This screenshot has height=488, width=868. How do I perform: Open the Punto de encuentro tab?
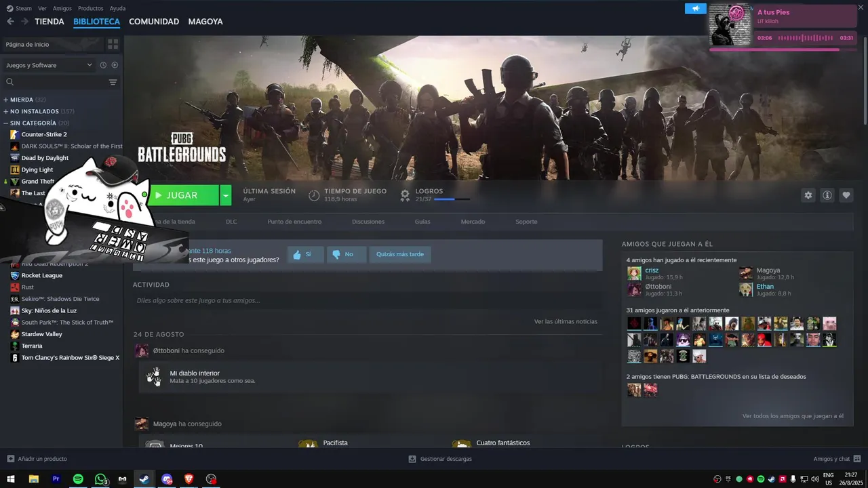(294, 222)
